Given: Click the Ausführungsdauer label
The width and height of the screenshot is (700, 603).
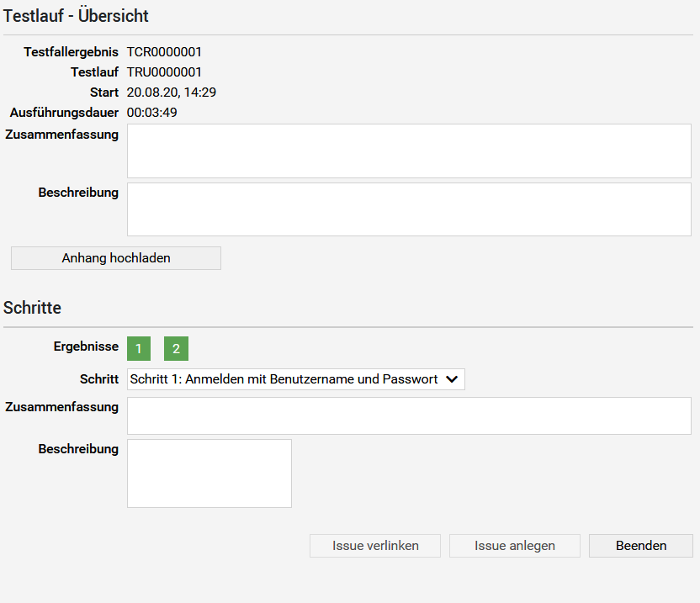Looking at the screenshot, I should click(64, 113).
